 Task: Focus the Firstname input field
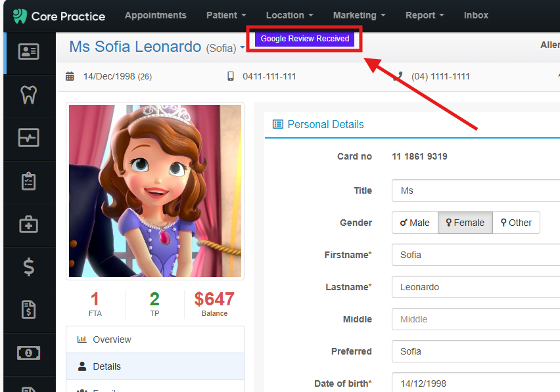tap(476, 255)
